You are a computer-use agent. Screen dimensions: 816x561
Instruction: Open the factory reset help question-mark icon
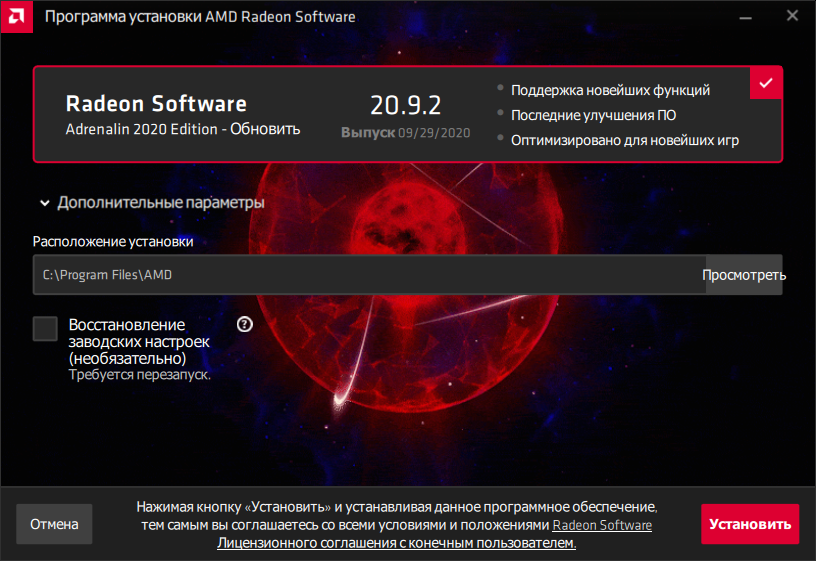tap(245, 325)
